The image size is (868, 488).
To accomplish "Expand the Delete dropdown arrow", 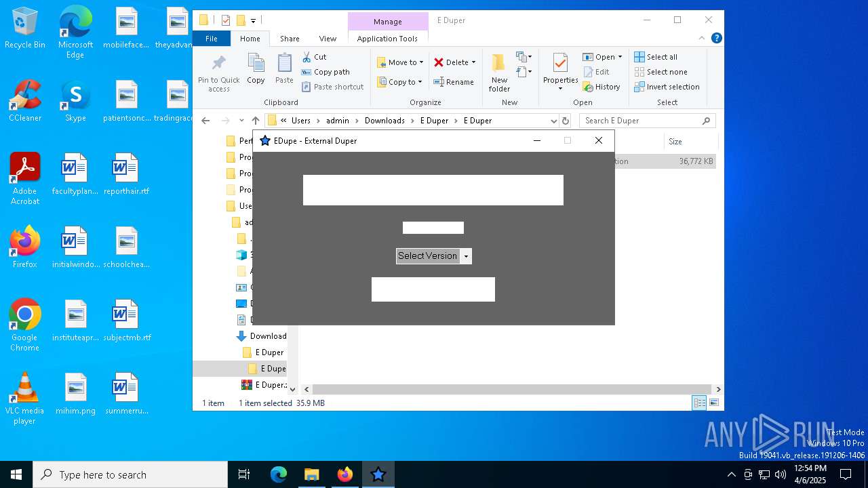I will (x=473, y=62).
